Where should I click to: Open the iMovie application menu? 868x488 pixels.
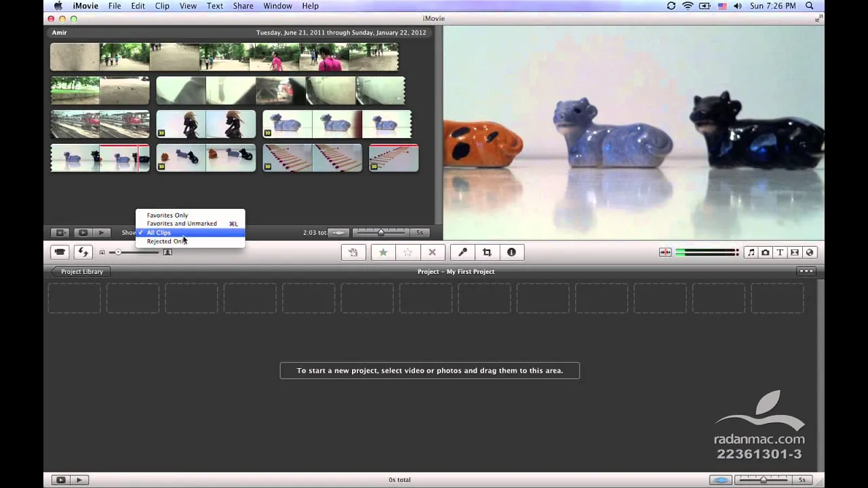(x=85, y=6)
